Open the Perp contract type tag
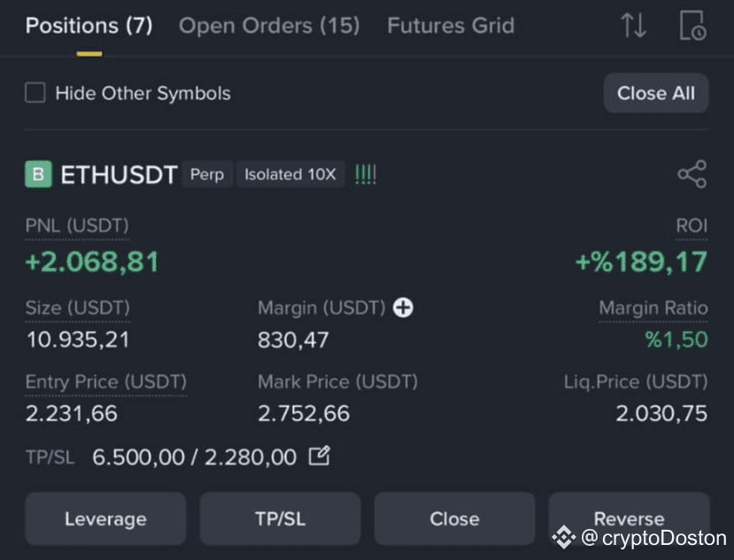734x560 pixels. click(x=207, y=174)
